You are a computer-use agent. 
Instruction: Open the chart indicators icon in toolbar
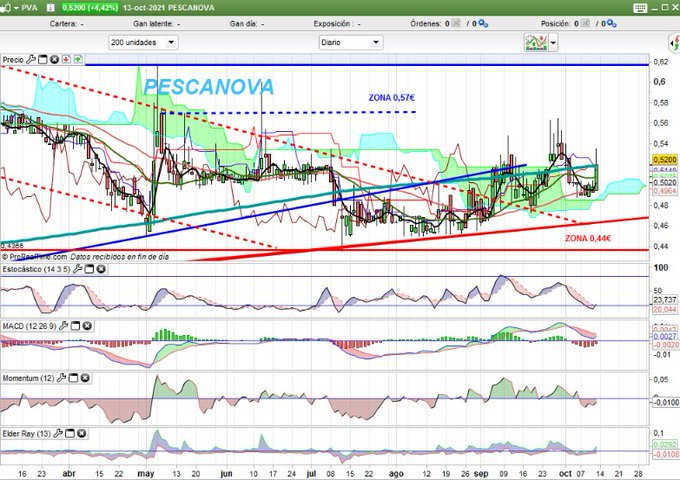point(536,42)
